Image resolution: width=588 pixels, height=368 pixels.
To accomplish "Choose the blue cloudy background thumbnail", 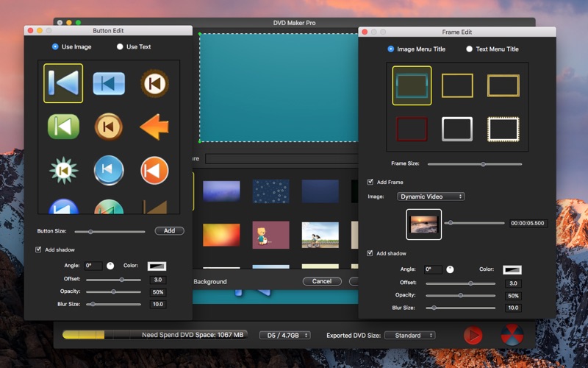I will [x=221, y=191].
